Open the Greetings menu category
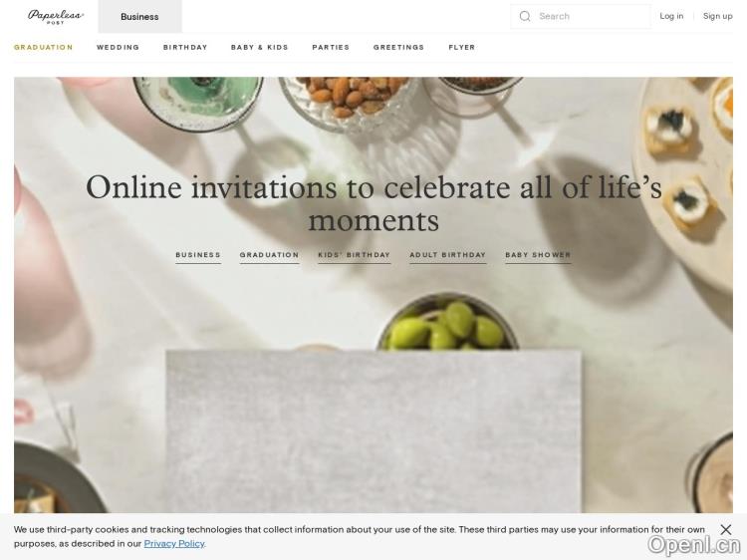 [398, 47]
